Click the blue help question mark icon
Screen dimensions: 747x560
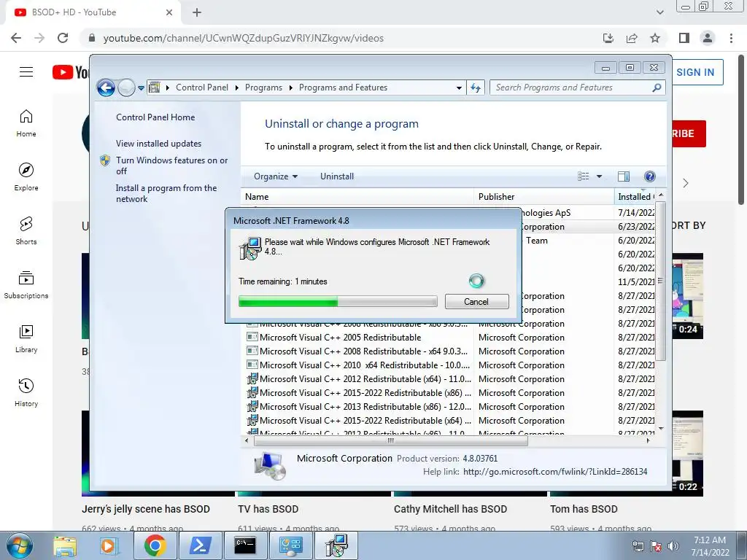[x=649, y=176]
